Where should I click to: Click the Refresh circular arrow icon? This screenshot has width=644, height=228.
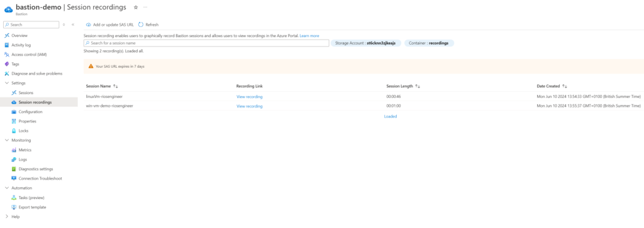click(142, 24)
